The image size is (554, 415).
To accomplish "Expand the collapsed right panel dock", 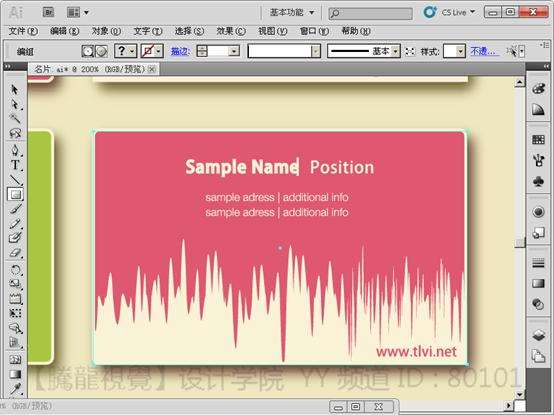I will tap(546, 66).
